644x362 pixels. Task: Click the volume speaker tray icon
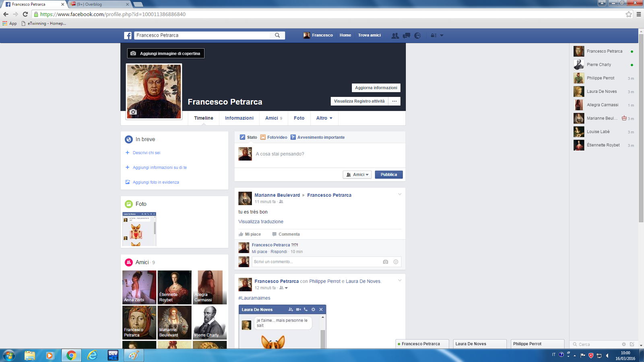pyautogui.click(x=607, y=355)
